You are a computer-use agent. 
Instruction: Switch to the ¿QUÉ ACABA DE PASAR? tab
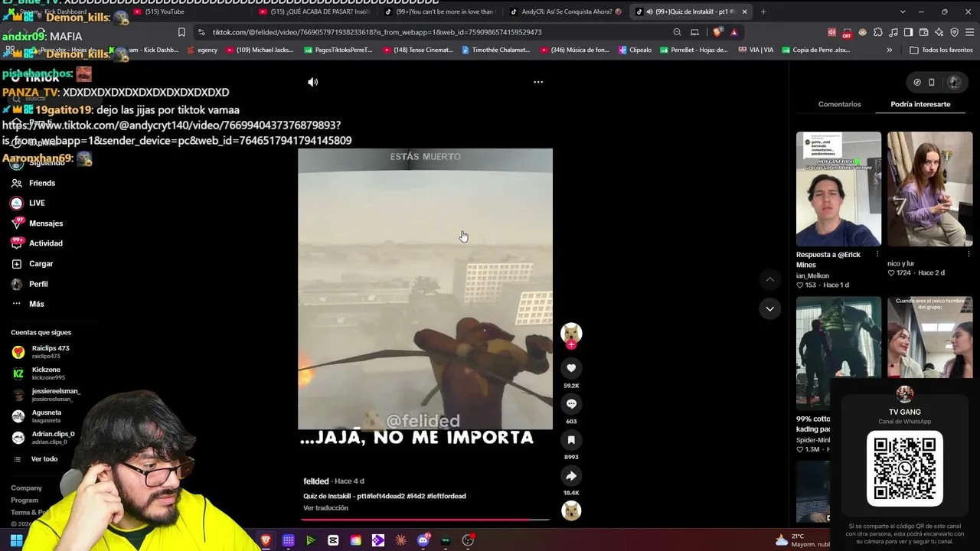pos(314,11)
